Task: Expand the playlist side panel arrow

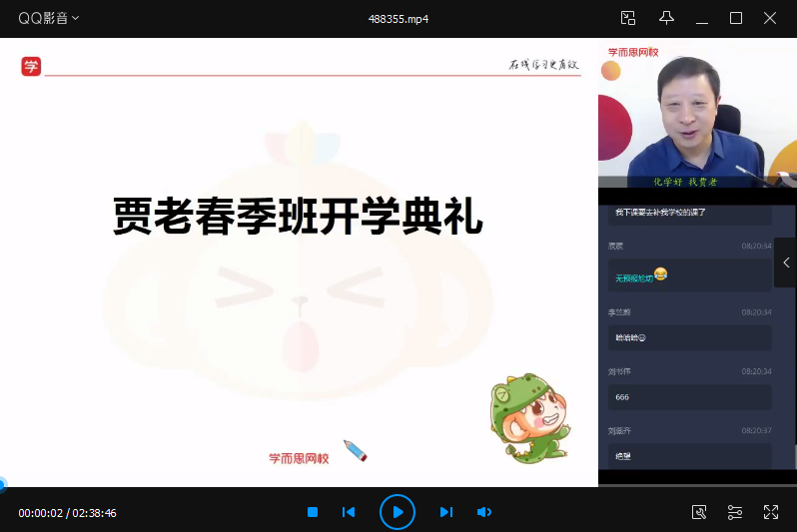Action: (786, 263)
